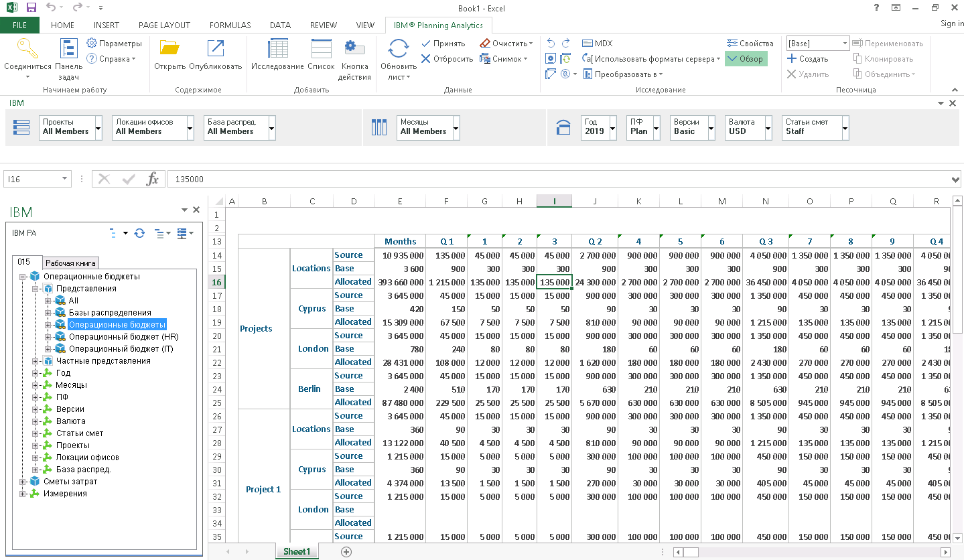
Task: Click Sign in link
Action: point(951,23)
